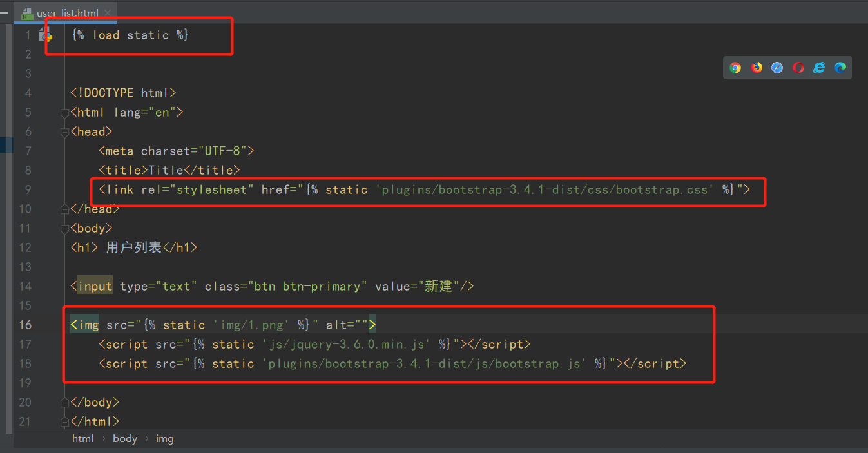Open preview in Edge browser icon
The image size is (868, 453).
pyautogui.click(x=840, y=68)
